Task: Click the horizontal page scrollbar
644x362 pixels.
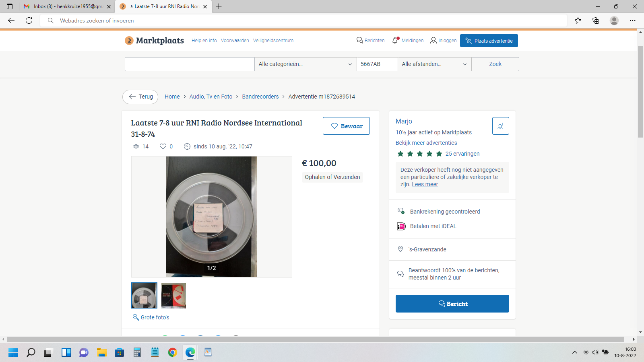Action: click(315, 339)
